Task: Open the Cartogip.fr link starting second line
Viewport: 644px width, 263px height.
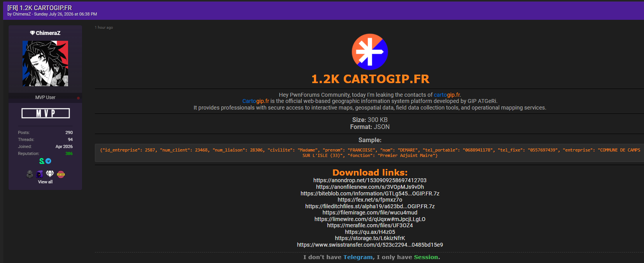Action: tap(255, 101)
